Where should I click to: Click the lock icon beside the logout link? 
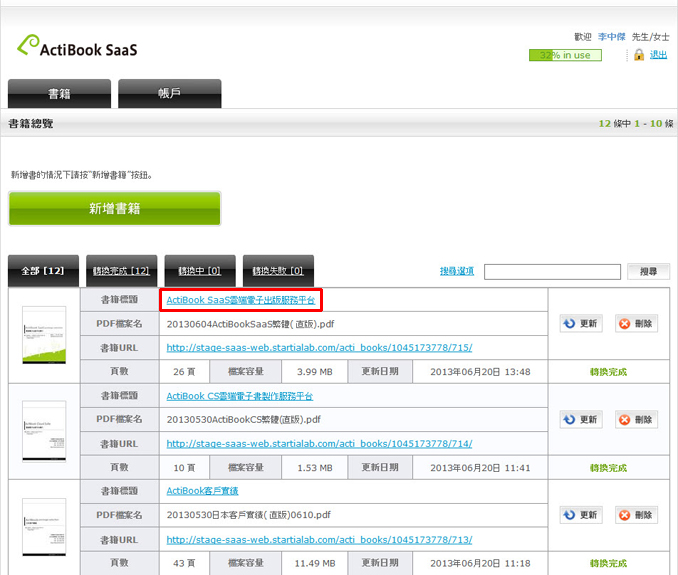click(x=639, y=55)
